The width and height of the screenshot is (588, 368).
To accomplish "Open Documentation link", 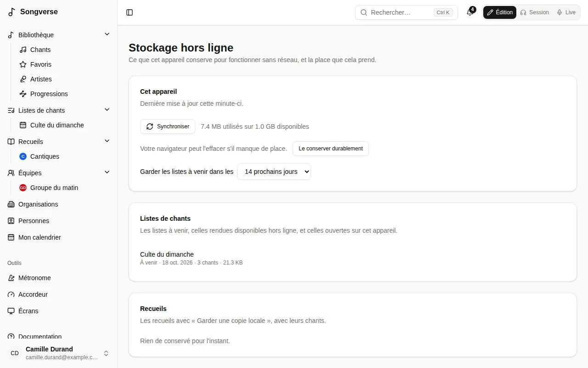I will click(x=59, y=337).
